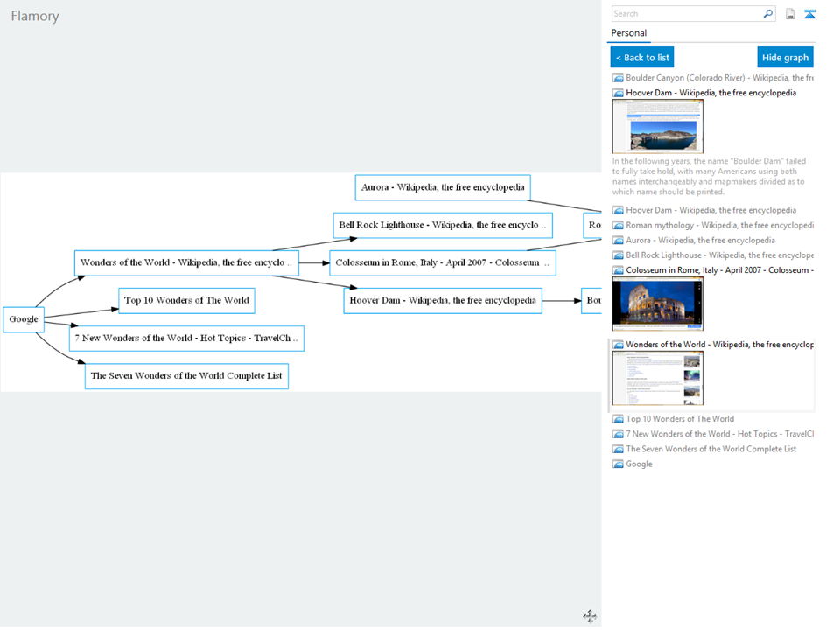The image size is (840, 630).
Task: Select the Google node in the graph
Action: click(24, 320)
